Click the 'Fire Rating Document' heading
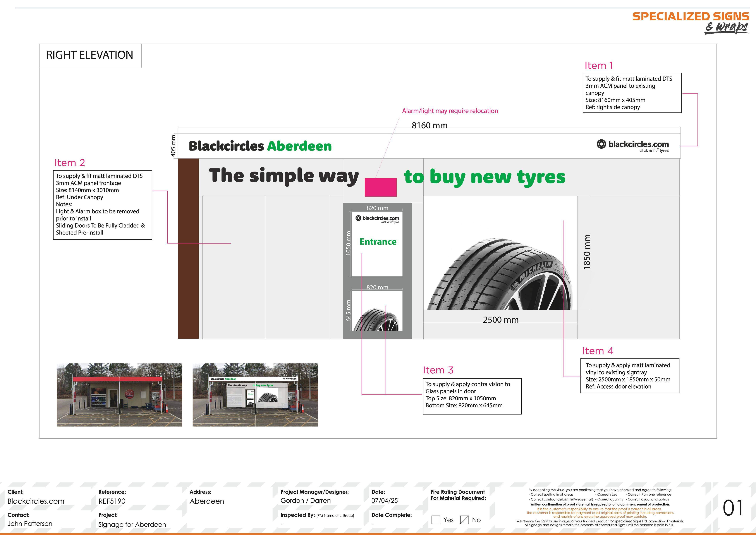 (458, 492)
